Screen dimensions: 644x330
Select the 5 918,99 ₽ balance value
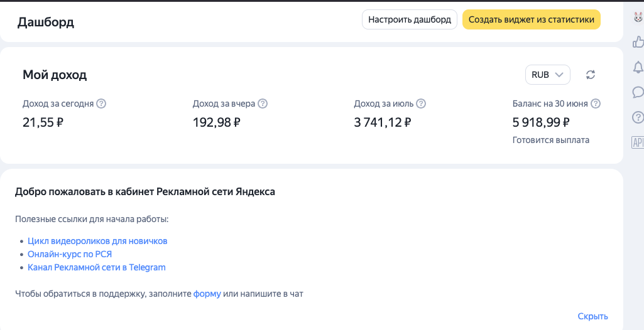click(541, 122)
